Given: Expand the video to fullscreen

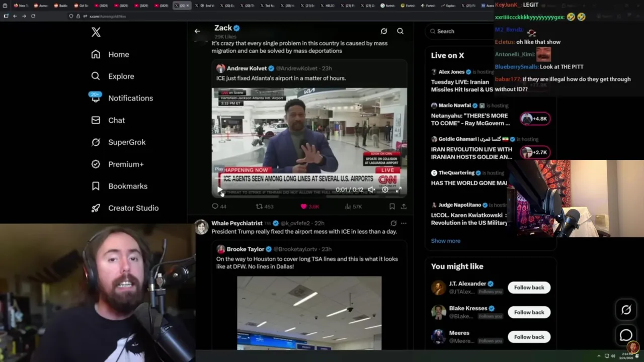Looking at the screenshot, I should pos(398,190).
